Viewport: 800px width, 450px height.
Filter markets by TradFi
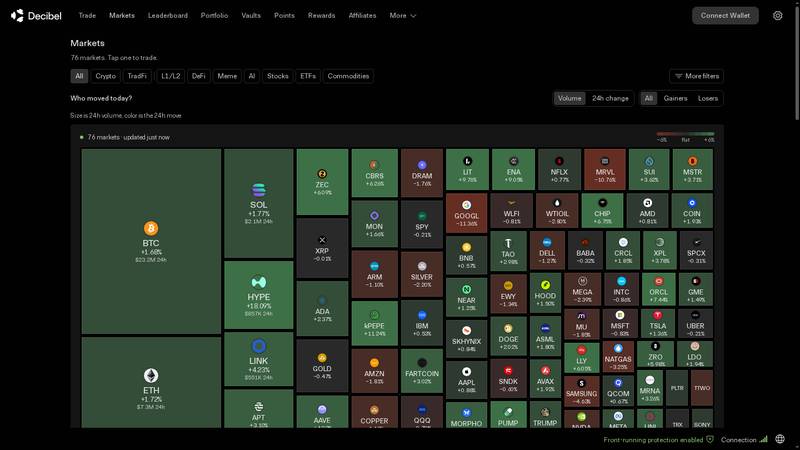[x=137, y=76]
